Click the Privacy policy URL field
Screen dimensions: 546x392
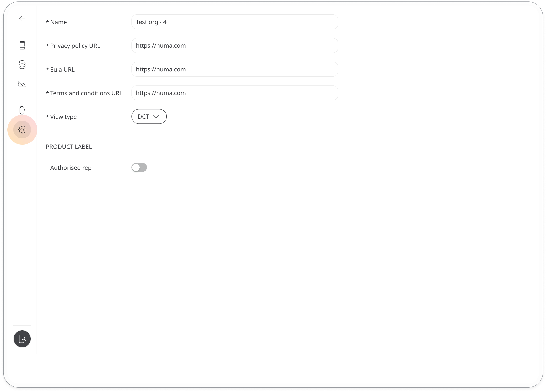(x=235, y=45)
